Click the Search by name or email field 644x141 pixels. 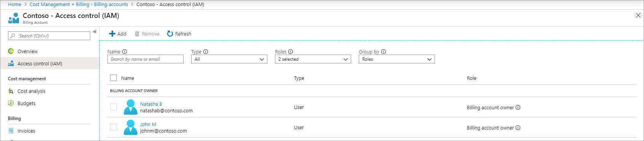[145, 59]
